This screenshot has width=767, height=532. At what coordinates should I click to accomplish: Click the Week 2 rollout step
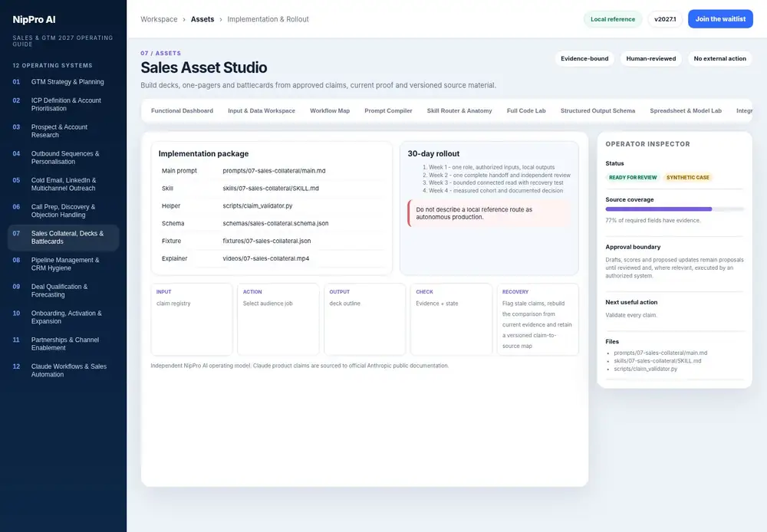pos(496,175)
